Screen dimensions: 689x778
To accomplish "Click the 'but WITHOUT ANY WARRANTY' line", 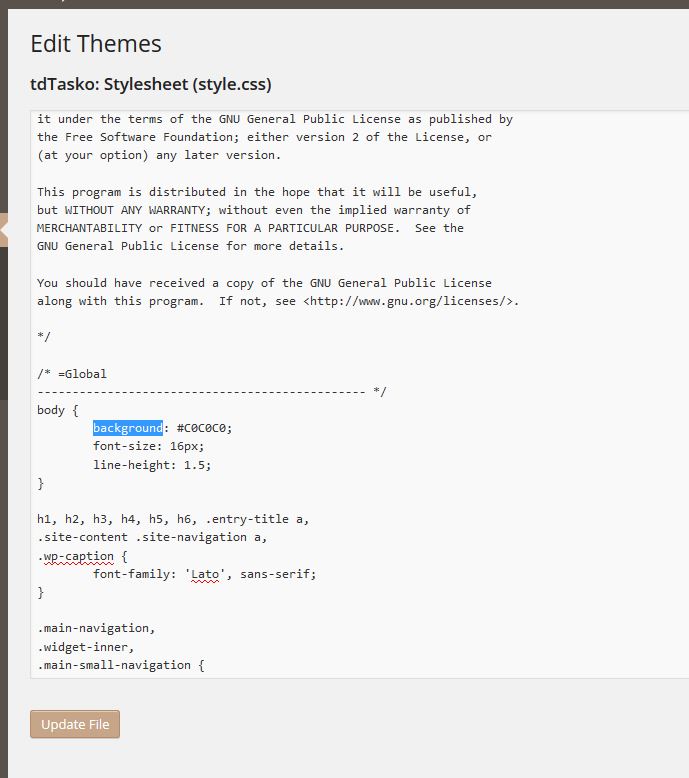I will click(x=254, y=210).
